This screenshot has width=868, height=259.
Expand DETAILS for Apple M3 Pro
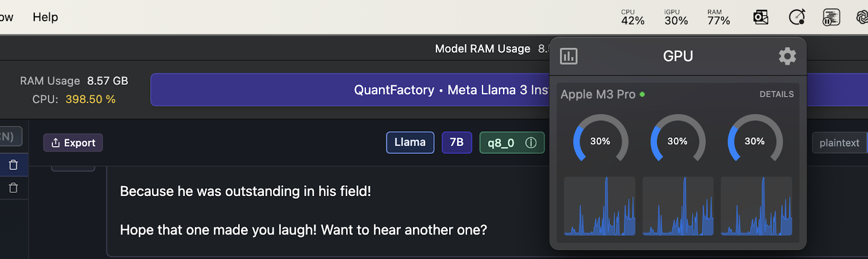tap(776, 94)
